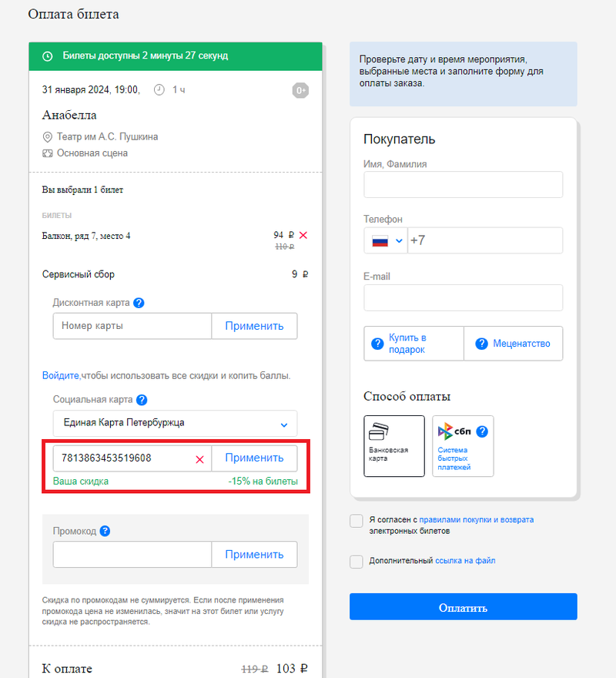Clear the social card number field
This screenshot has width=616, height=678.
(x=199, y=458)
